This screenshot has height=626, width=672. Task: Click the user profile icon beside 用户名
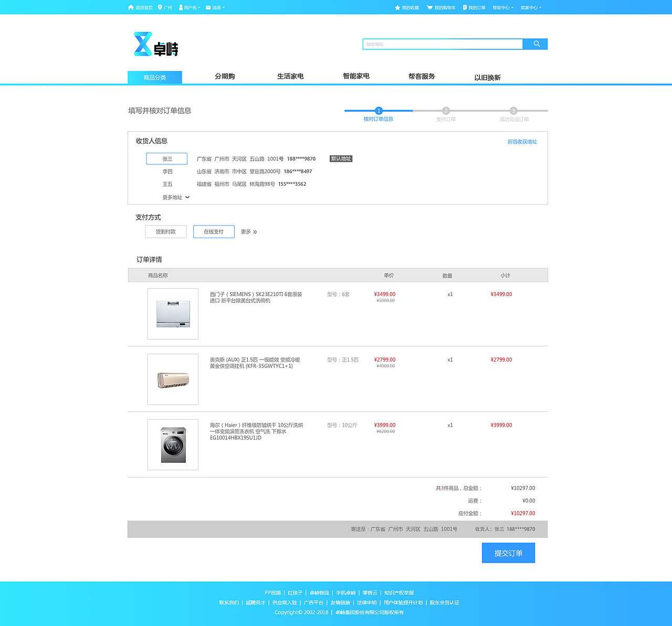[181, 7]
